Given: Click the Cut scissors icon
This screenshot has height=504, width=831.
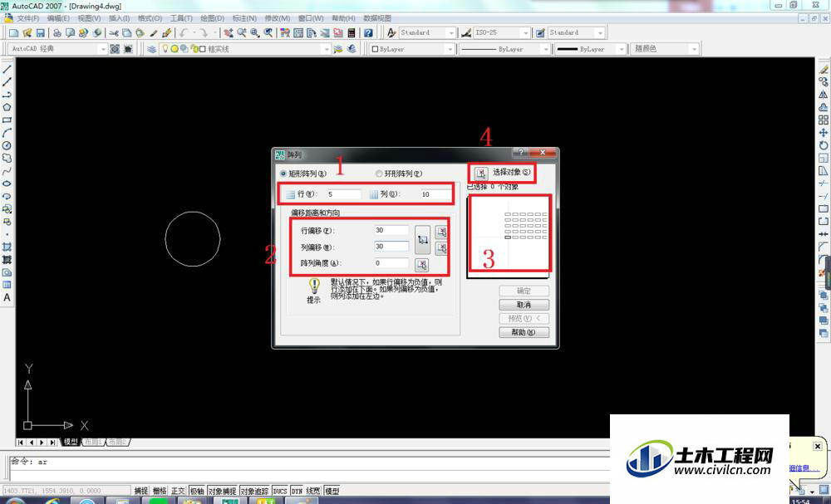Looking at the screenshot, I should pyautogui.click(x=114, y=33).
